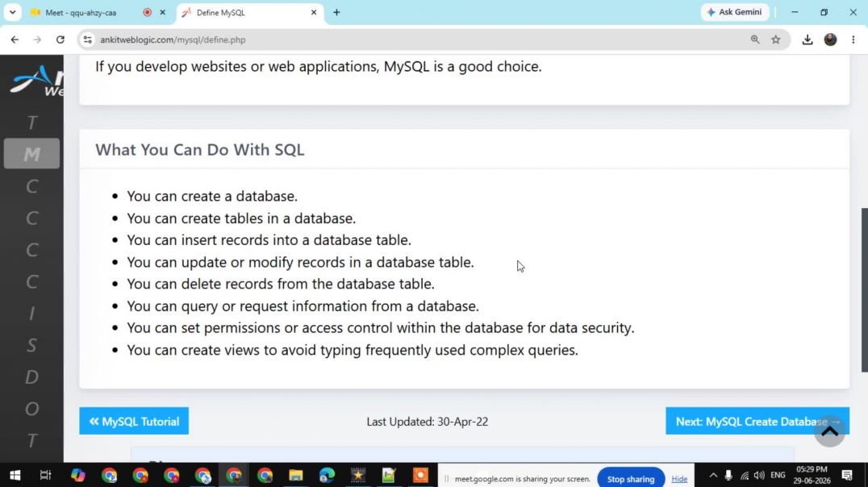
Task: Open the Chrome profile avatar
Action: tap(830, 40)
